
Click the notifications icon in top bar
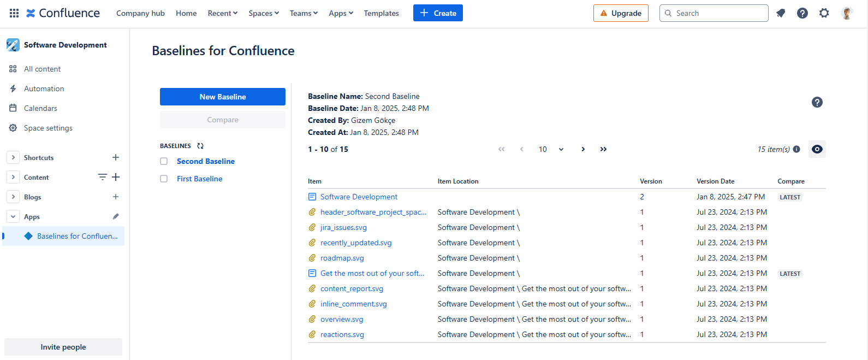point(781,13)
